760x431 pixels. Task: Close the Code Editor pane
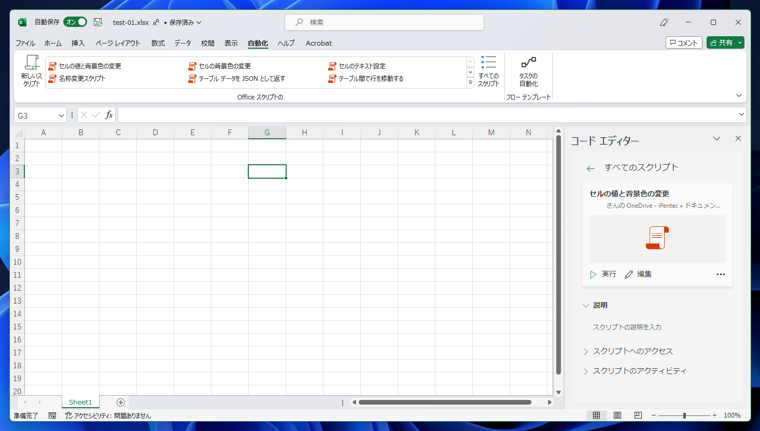click(x=738, y=139)
